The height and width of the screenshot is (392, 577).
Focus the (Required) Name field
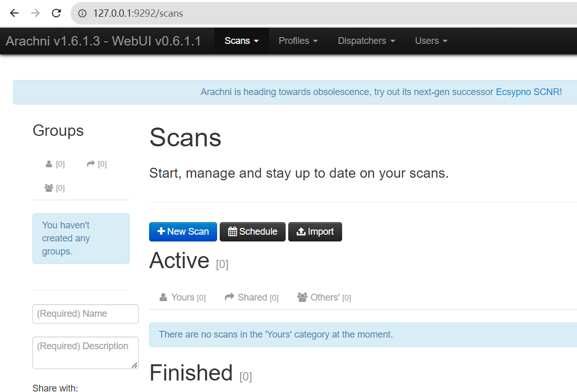click(x=85, y=314)
